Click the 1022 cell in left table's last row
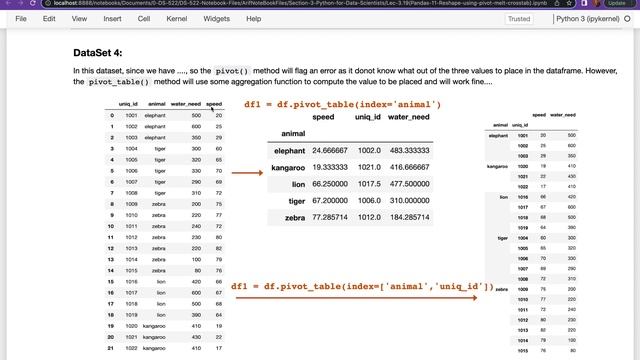640x360 pixels. [131, 348]
